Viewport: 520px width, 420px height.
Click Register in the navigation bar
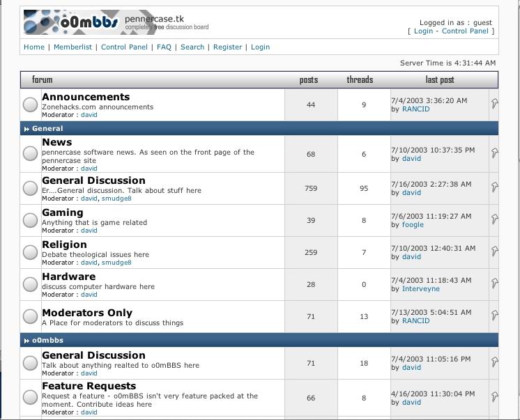coord(227,47)
